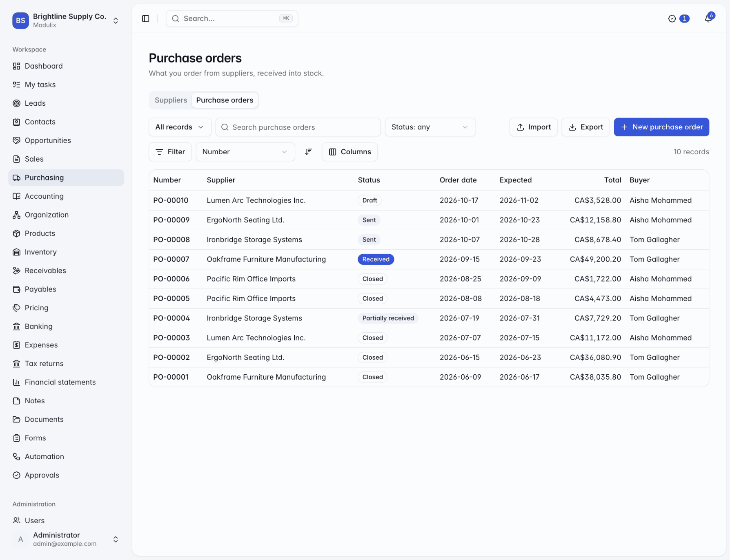
Task: Click the Supplier column header
Action: coord(221,180)
